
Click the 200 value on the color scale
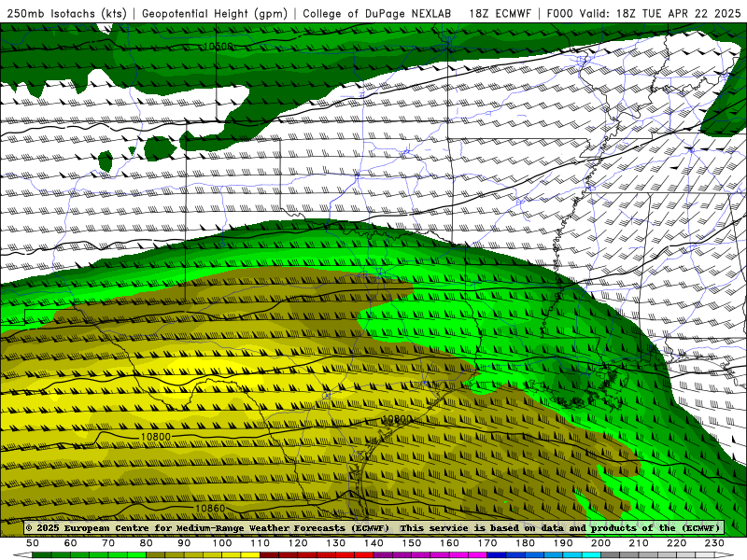601,543
